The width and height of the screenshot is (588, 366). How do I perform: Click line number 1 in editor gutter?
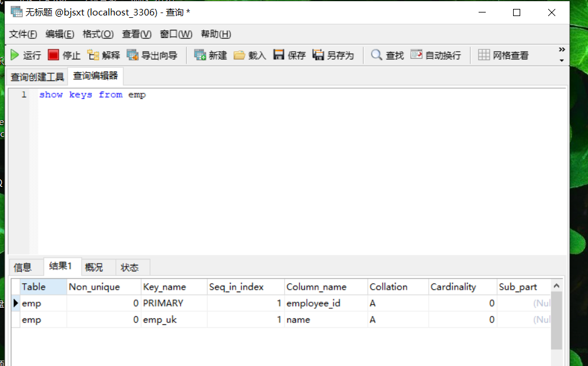coord(24,95)
